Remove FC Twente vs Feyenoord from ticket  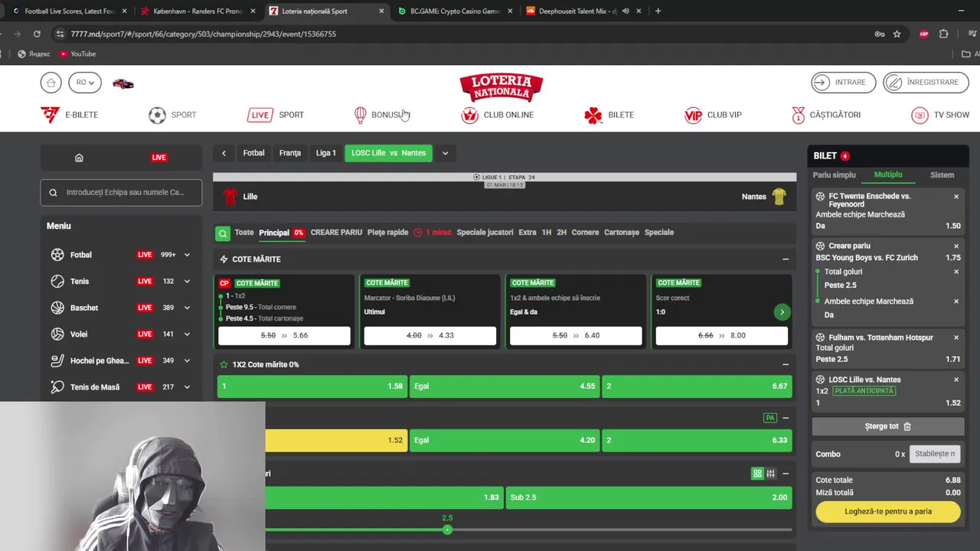coord(956,197)
